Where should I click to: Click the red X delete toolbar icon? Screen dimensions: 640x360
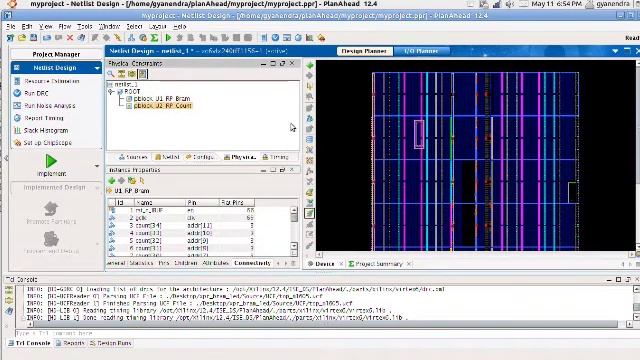click(70, 38)
